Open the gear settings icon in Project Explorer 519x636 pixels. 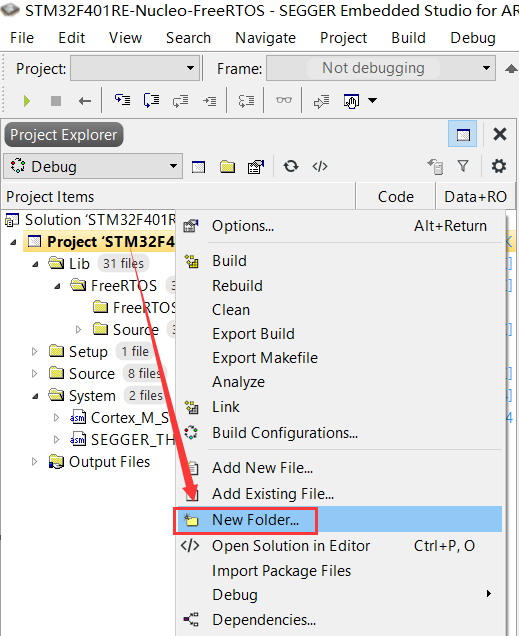tap(499, 166)
